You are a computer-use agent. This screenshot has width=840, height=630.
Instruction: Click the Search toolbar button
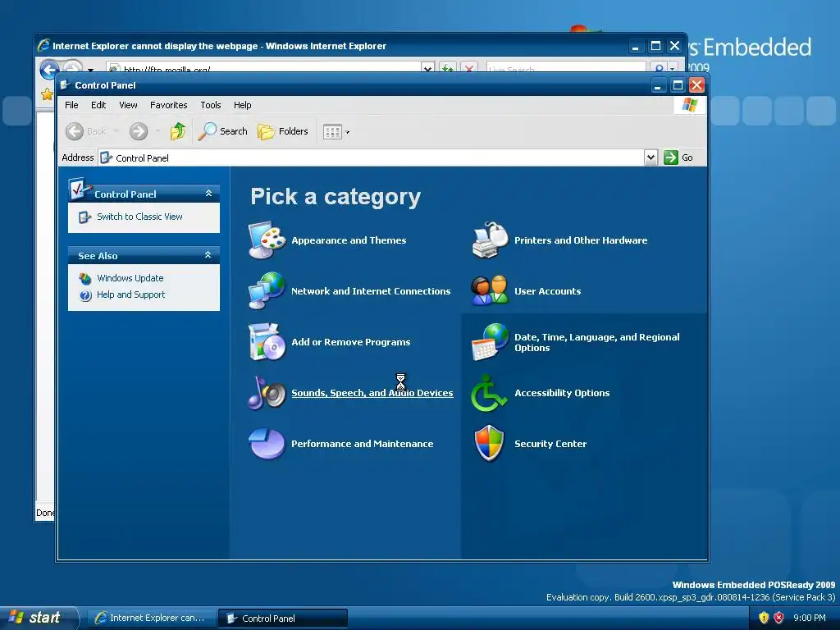click(x=223, y=131)
